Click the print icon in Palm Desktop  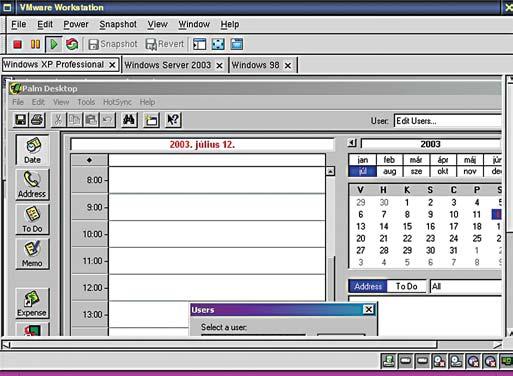(x=37, y=120)
